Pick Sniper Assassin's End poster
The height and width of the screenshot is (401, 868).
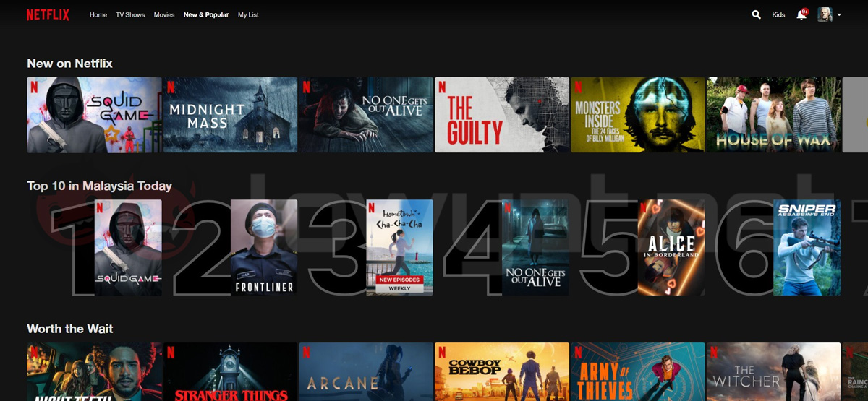coord(807,247)
